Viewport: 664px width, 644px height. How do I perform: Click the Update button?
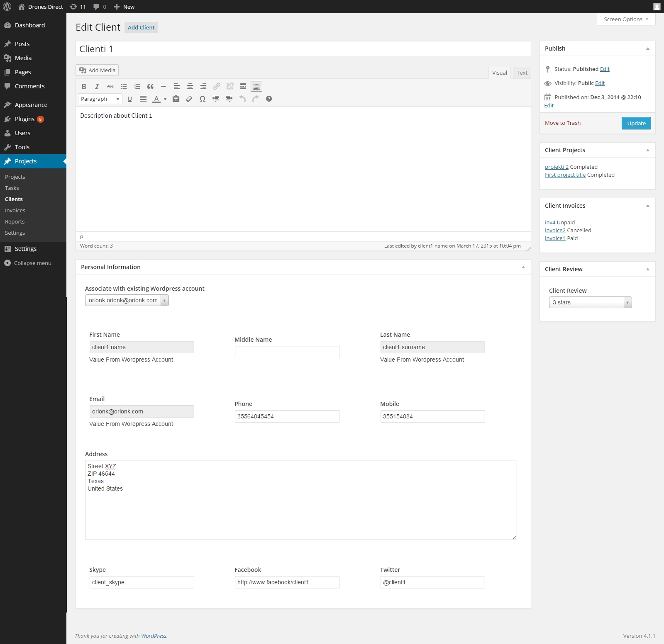pyautogui.click(x=636, y=123)
